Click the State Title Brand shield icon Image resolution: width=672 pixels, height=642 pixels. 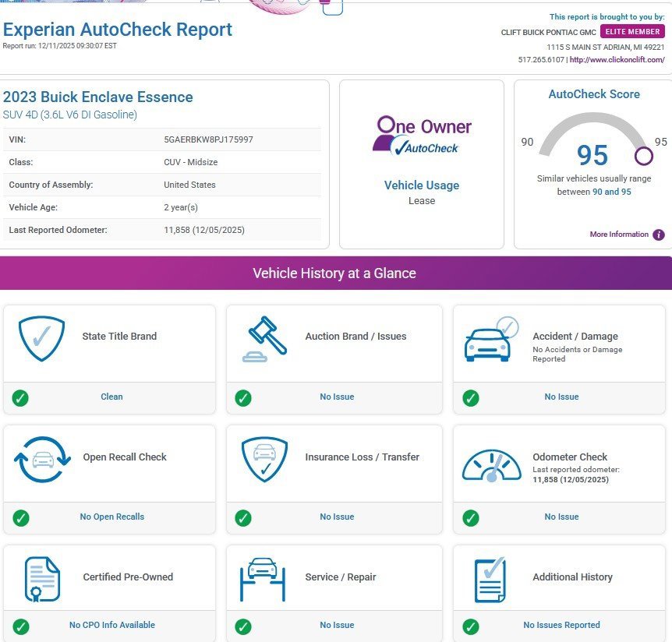(x=41, y=338)
